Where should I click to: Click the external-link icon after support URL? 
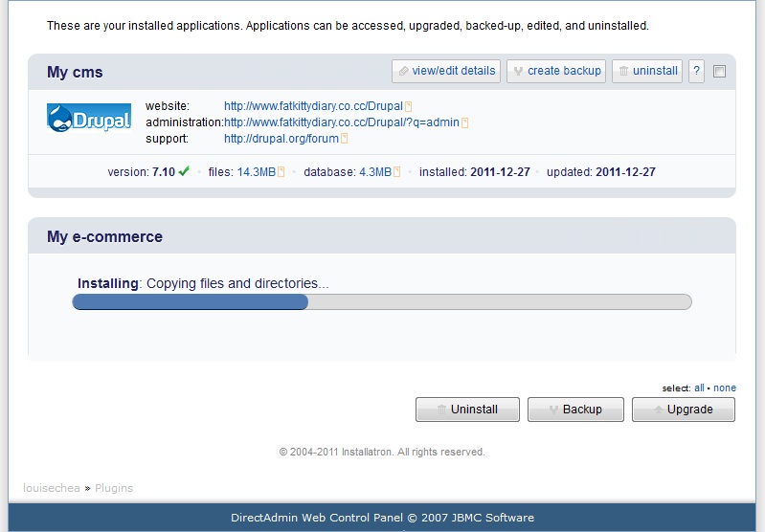coord(344,139)
